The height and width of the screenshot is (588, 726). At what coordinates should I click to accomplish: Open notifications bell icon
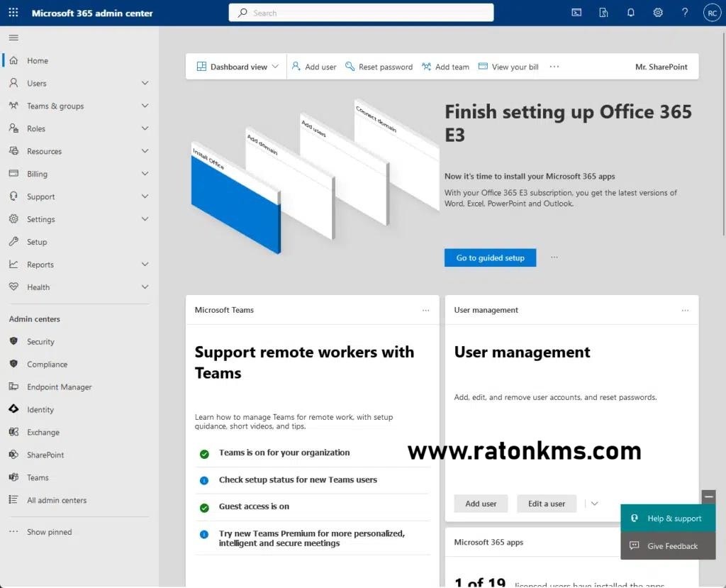630,13
